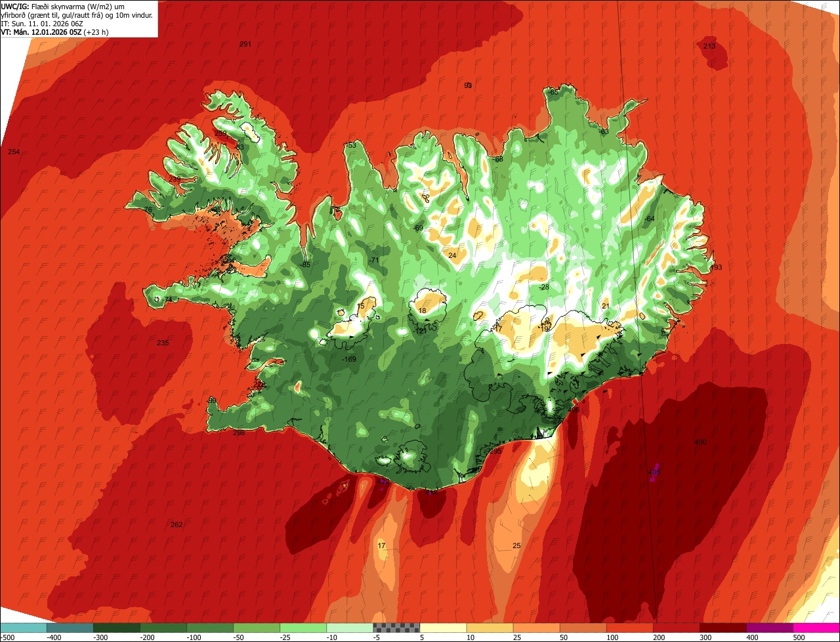840x642 pixels.
Task: Click the legend swatch between 300 and 400
Action: coord(723,628)
